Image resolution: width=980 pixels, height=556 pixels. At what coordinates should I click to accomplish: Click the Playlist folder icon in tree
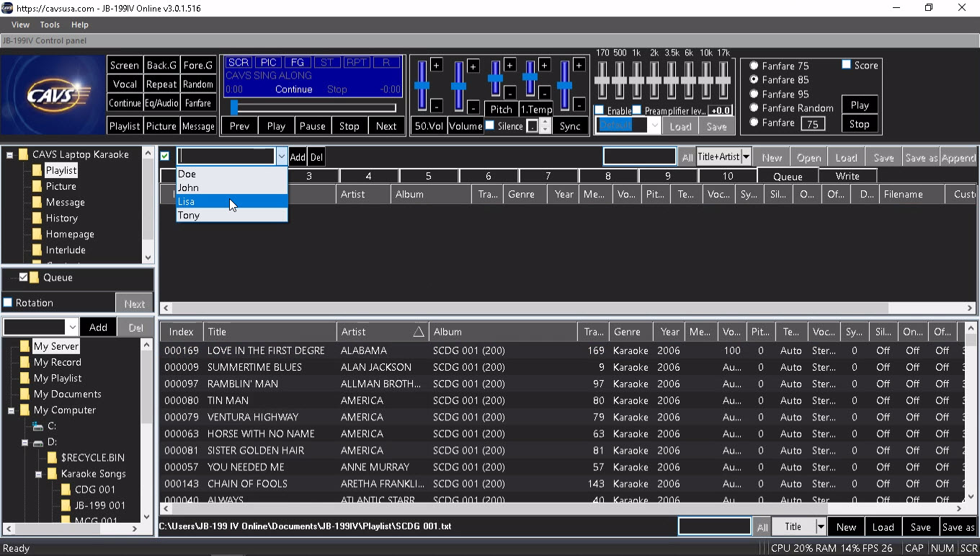[37, 170]
